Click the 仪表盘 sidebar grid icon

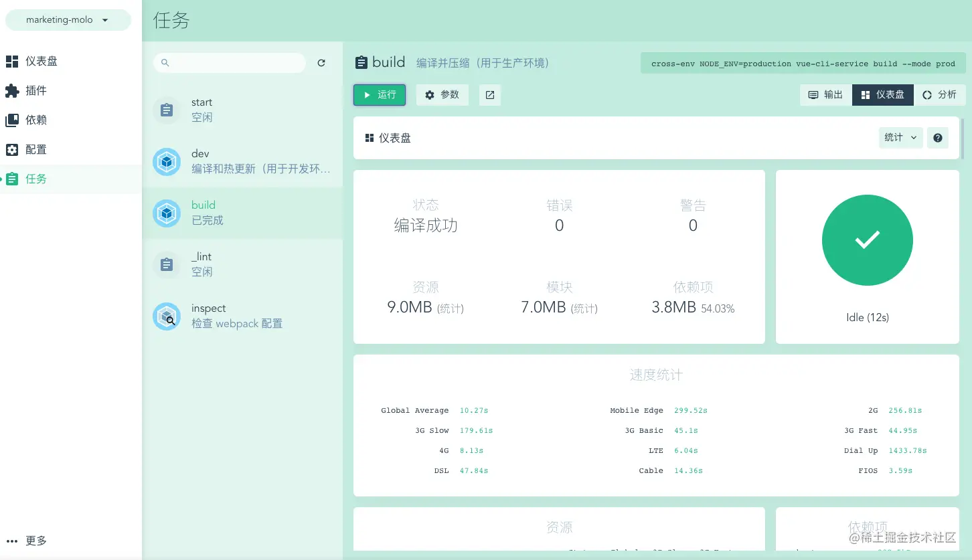tap(12, 62)
